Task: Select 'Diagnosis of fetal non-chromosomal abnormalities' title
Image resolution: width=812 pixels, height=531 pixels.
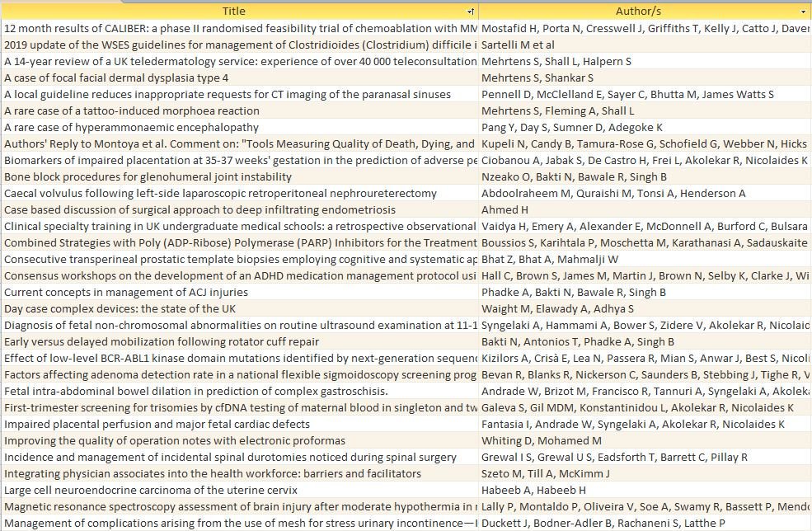Action: tap(240, 326)
